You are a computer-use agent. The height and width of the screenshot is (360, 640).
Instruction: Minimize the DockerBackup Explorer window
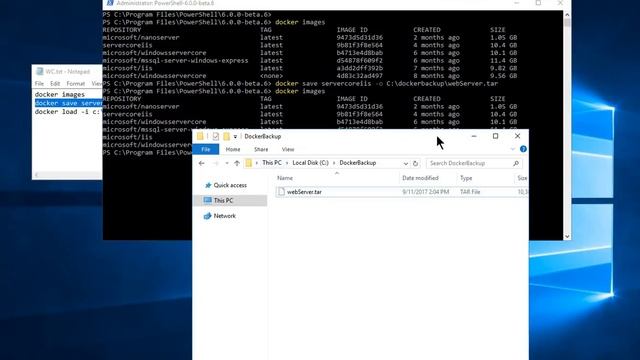pyautogui.click(x=474, y=136)
